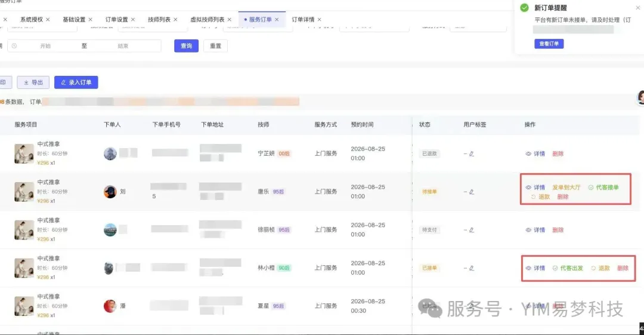Click the clock icon in the date range picker

pos(14,46)
